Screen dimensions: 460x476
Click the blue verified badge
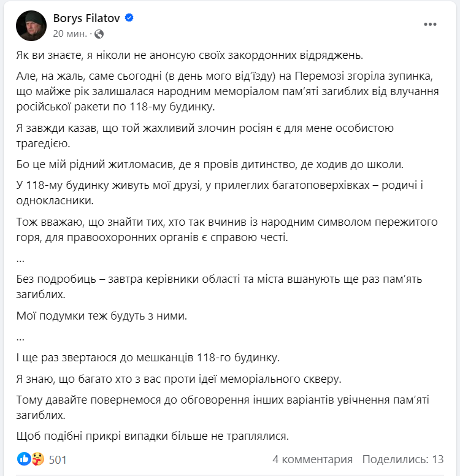[x=129, y=18]
